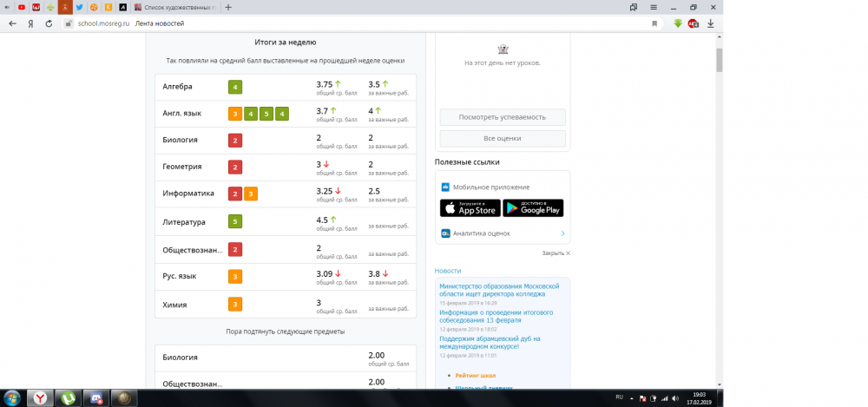Click the 'Посмотреть успеваемость' button
Screen dimensions: 868x407
[x=503, y=117]
